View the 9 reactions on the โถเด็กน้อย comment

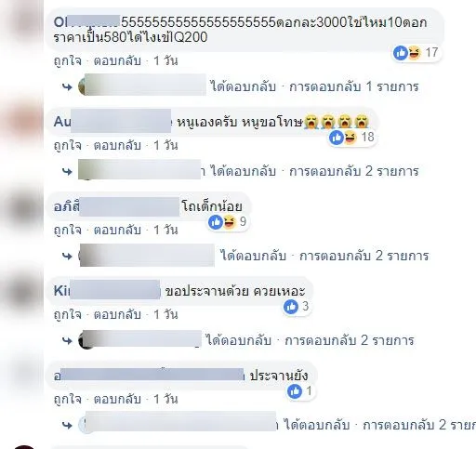click(228, 222)
